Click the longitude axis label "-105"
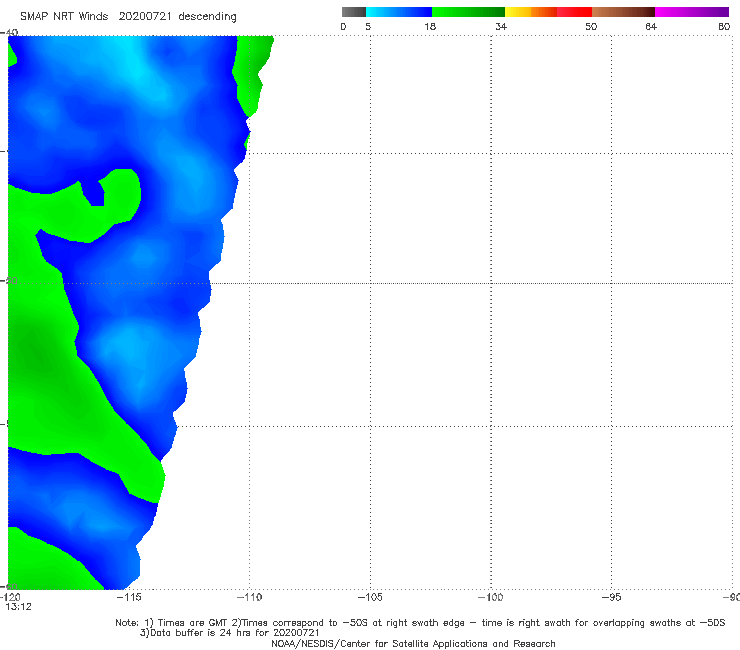 (x=370, y=597)
